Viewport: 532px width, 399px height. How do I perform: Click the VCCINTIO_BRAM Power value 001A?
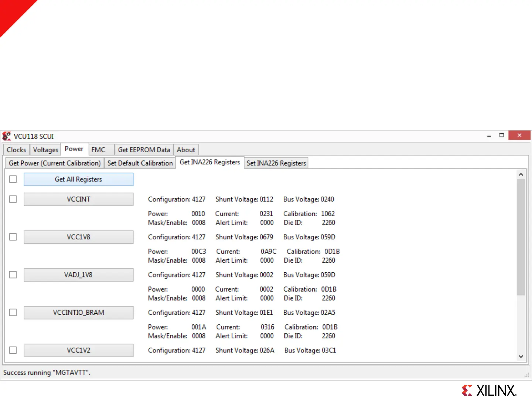tap(199, 327)
